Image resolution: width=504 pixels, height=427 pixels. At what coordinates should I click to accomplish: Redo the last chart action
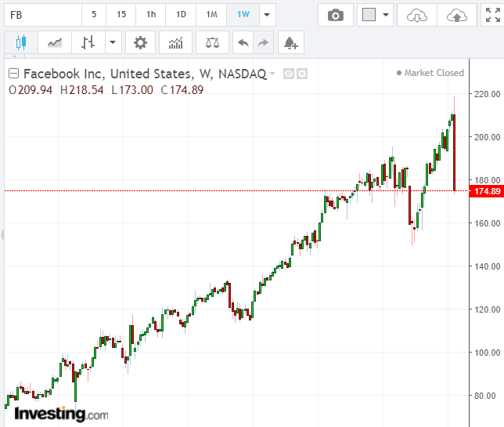pyautogui.click(x=263, y=43)
